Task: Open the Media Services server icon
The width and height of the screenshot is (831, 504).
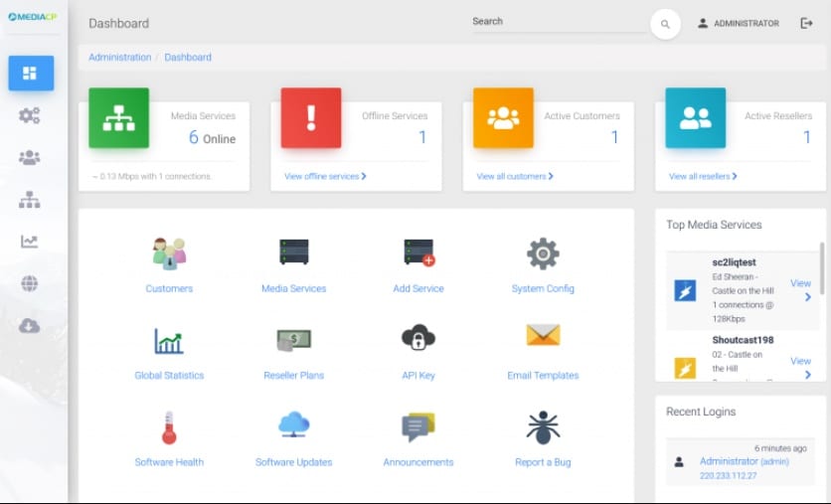Action: click(x=293, y=252)
